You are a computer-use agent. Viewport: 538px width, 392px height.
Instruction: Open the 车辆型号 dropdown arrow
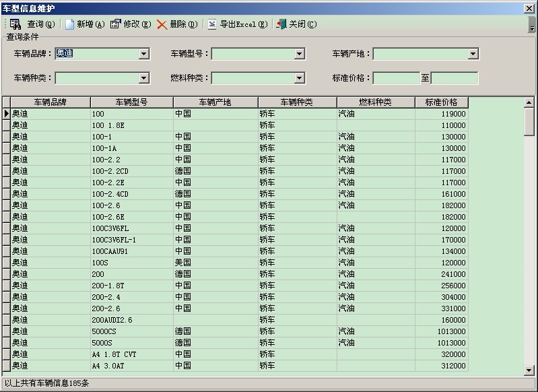click(299, 54)
